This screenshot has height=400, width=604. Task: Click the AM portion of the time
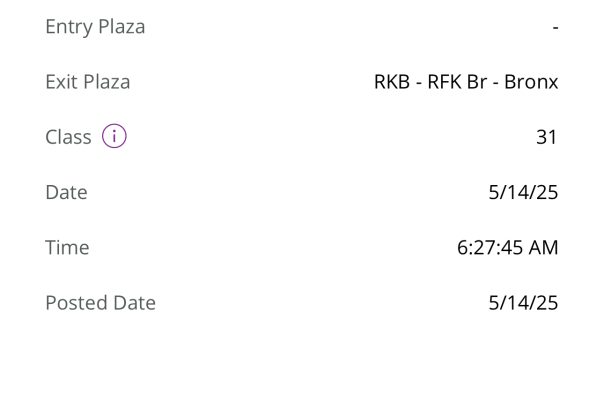(543, 247)
